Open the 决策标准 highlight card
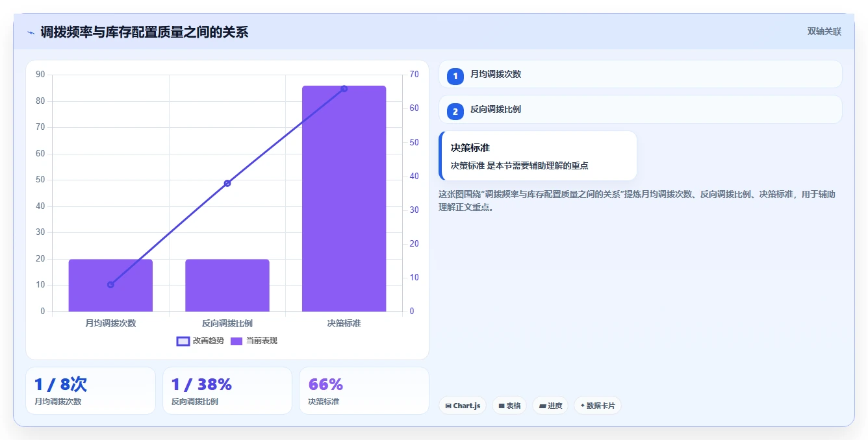 point(538,156)
